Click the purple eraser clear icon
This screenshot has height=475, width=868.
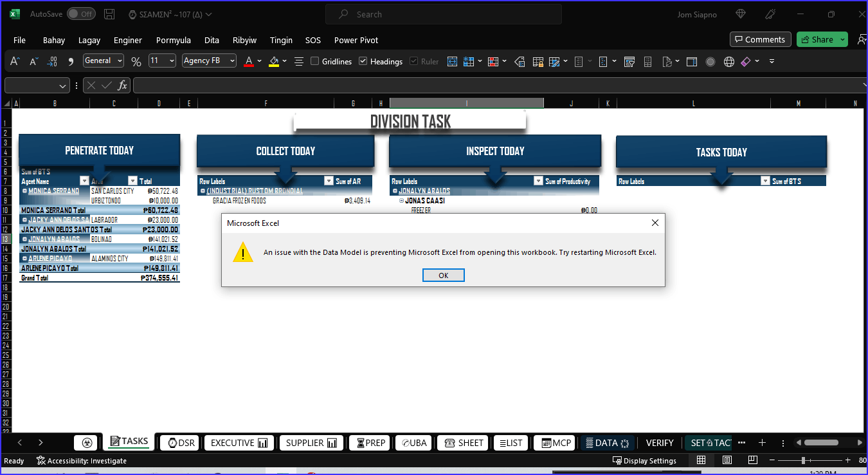746,61
